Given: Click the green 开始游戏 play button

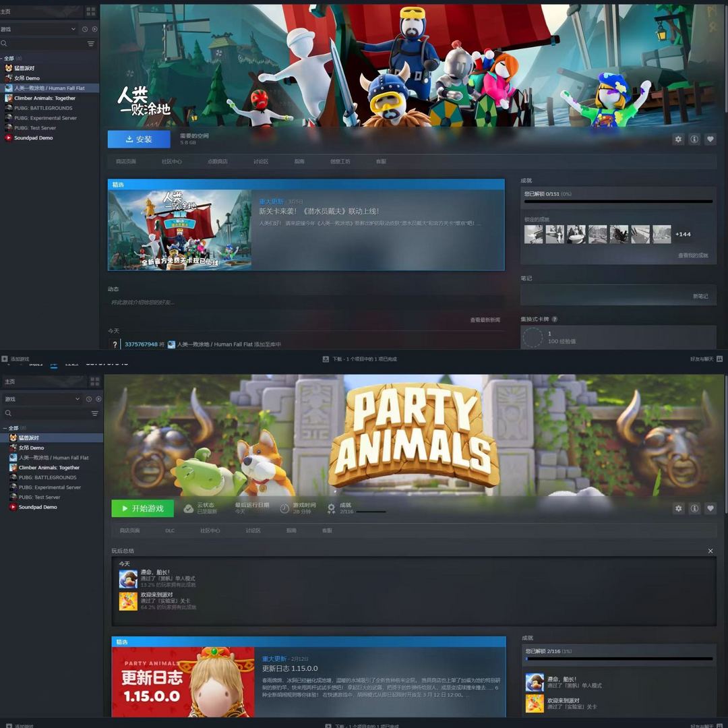Looking at the screenshot, I should click(x=142, y=508).
